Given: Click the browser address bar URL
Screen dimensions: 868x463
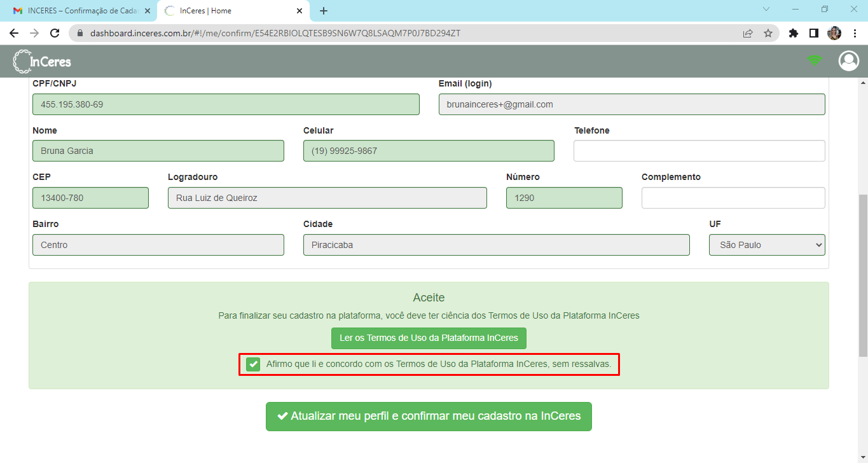Looking at the screenshot, I should (275, 33).
